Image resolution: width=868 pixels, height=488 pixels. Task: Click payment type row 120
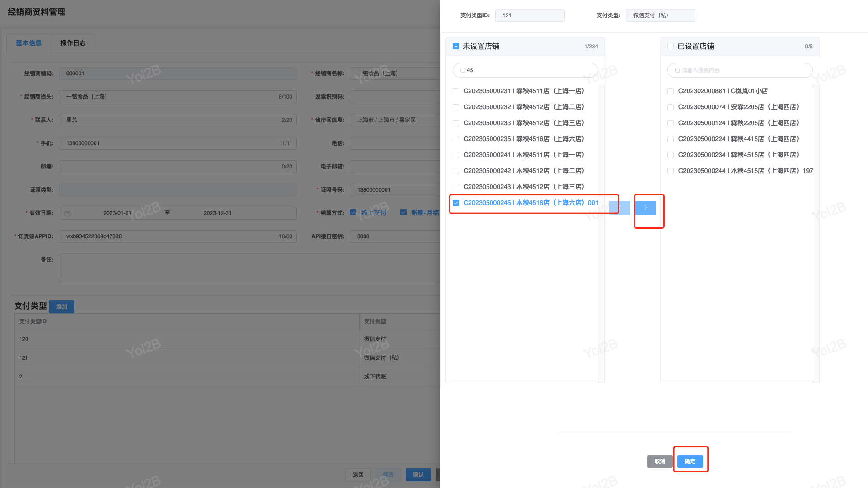[x=228, y=339]
